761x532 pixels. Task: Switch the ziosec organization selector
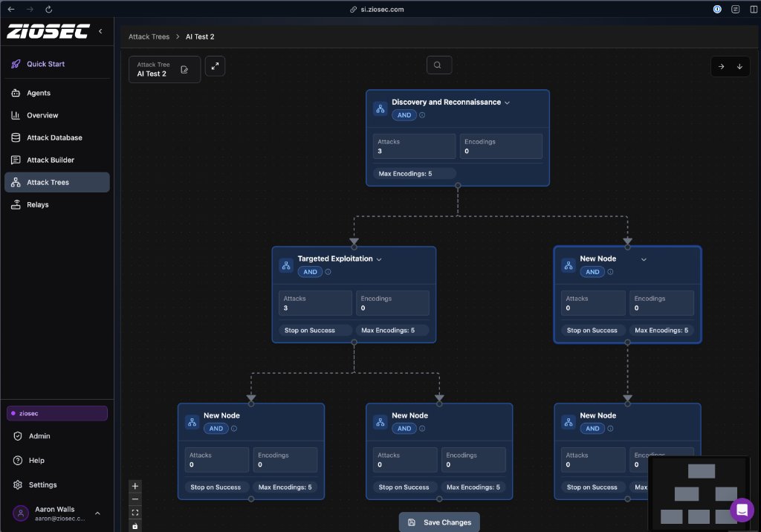[x=56, y=414]
